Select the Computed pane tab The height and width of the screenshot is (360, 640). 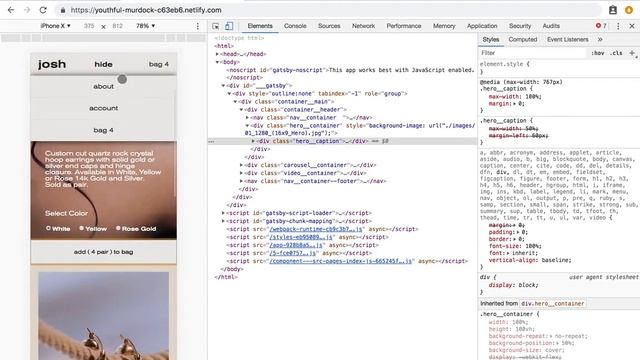(522, 40)
